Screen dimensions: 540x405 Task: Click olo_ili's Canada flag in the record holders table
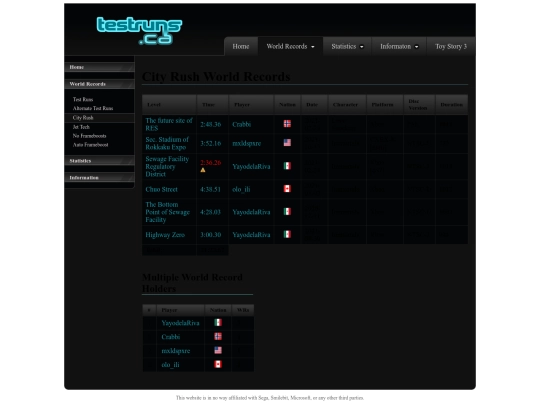point(218,364)
